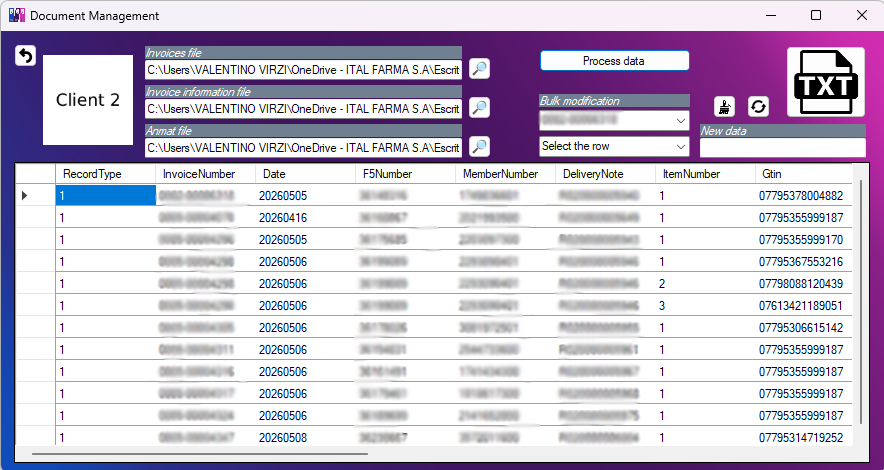
Task: Select the ItemNumber cell with value 2
Action: tap(704, 283)
